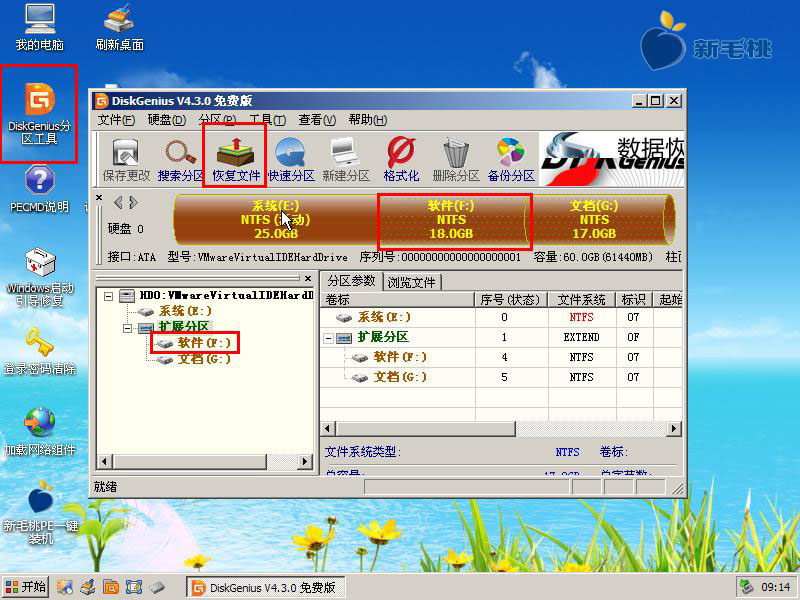800x600 pixels.
Task: Switch to the 分区参数 tab
Action: pyautogui.click(x=352, y=281)
